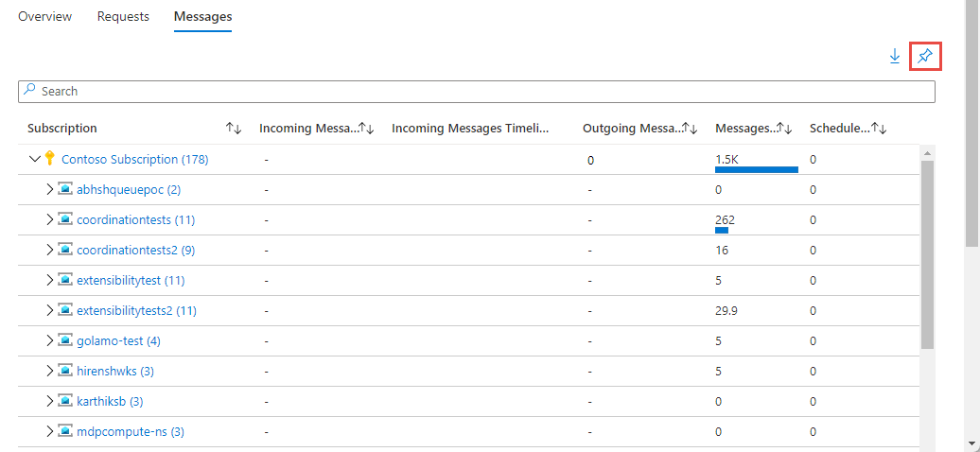Sort the Outgoing Messages column

click(690, 129)
